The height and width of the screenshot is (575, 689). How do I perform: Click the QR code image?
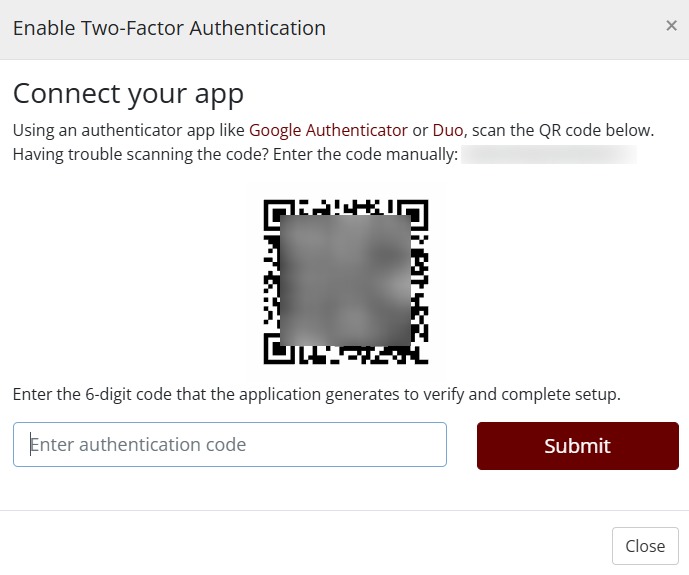pyautogui.click(x=346, y=282)
